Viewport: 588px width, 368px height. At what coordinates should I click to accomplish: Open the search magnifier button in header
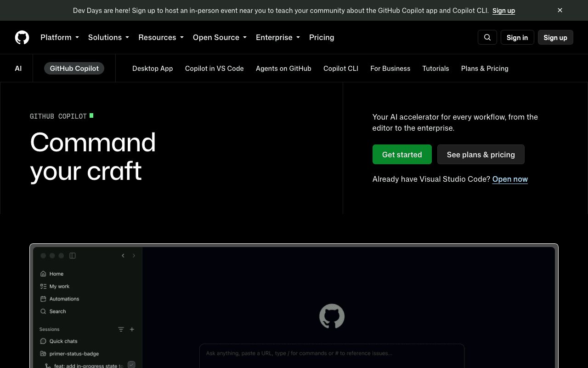pyautogui.click(x=487, y=37)
